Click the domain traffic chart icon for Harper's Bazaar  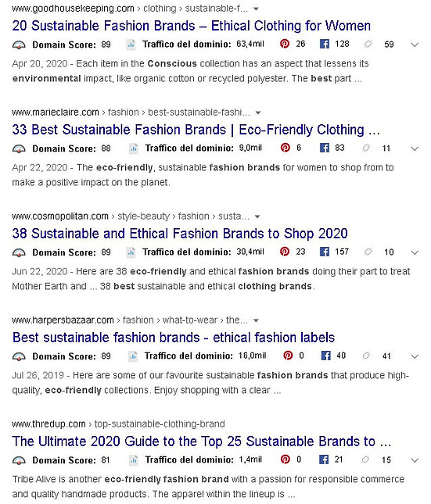click(x=133, y=356)
